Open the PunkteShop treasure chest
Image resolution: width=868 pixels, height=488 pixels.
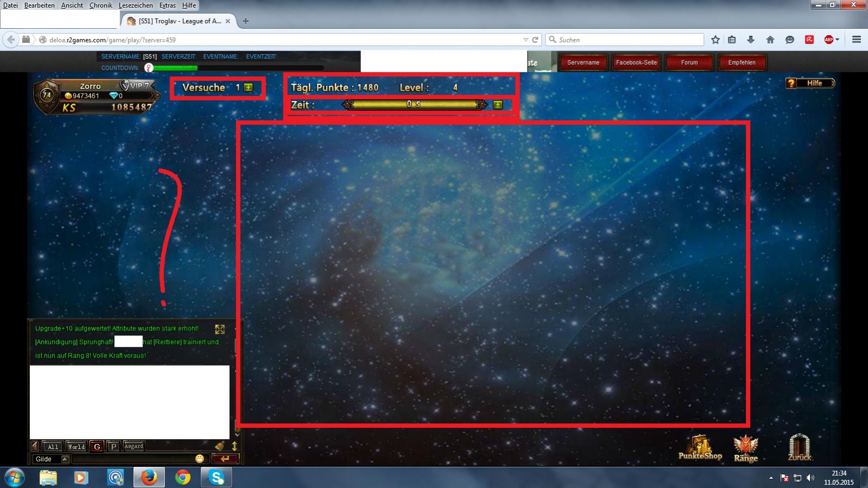pos(700,448)
